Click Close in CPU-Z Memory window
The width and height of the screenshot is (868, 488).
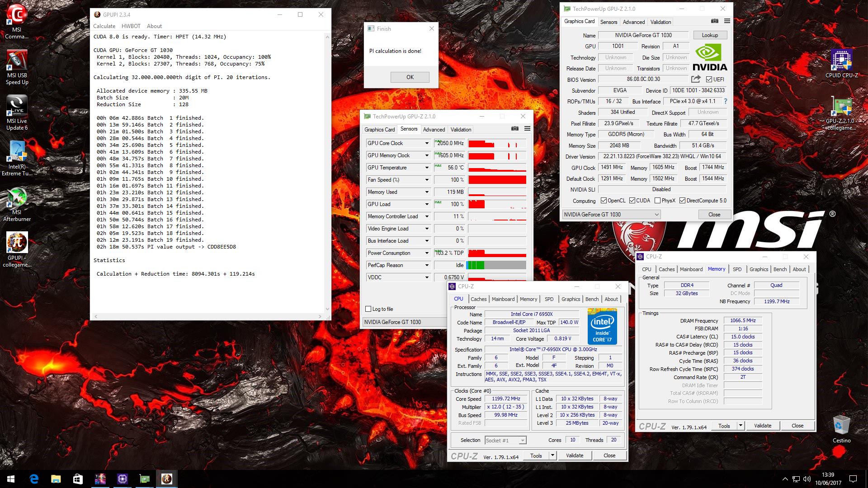tap(797, 426)
